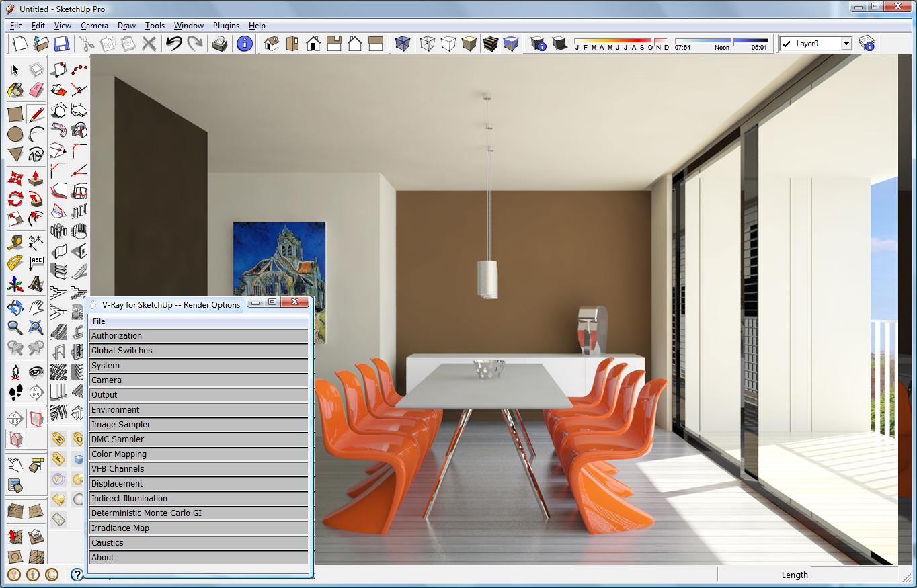Pick the Protractor tool
The image size is (917, 588).
(x=15, y=263)
